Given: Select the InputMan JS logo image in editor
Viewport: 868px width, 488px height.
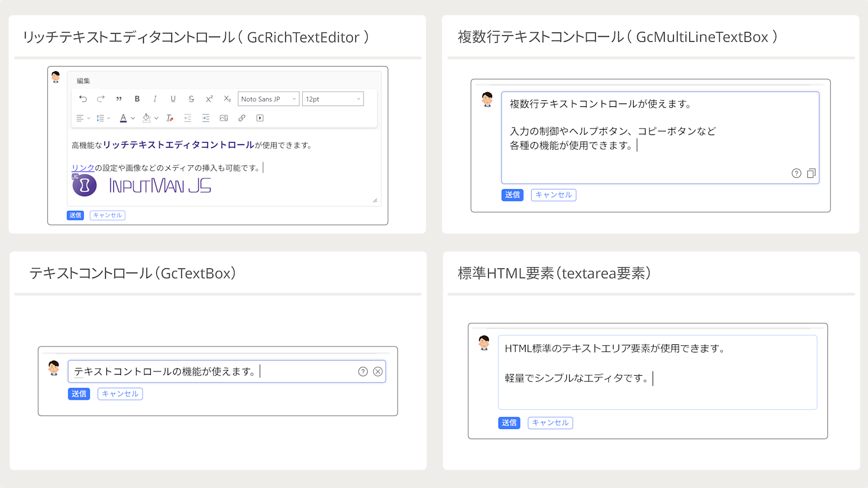Looking at the screenshot, I should click(x=142, y=185).
